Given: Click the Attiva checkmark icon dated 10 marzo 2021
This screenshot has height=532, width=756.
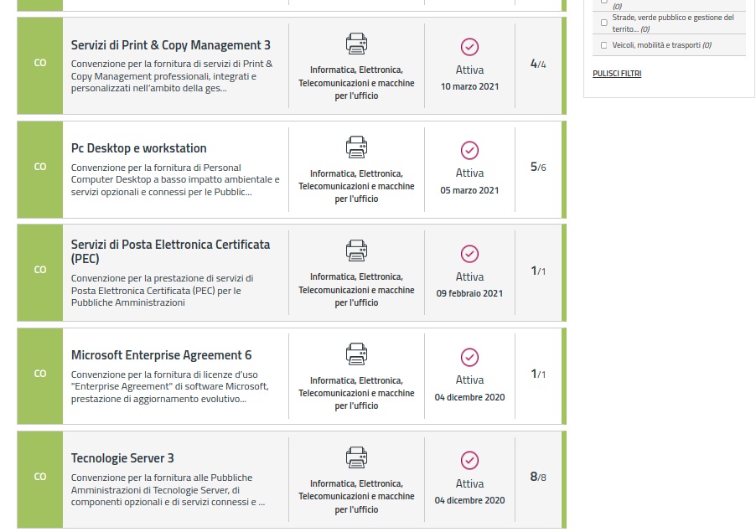Looking at the screenshot, I should point(469,47).
